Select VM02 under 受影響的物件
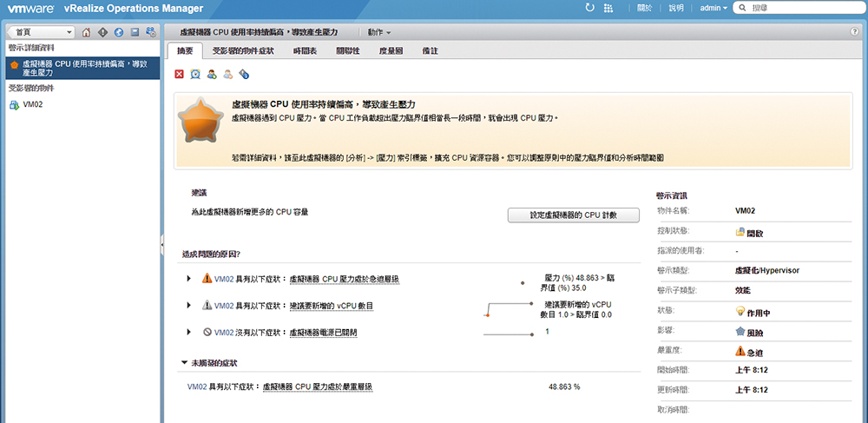This screenshot has height=423, width=868. point(33,104)
